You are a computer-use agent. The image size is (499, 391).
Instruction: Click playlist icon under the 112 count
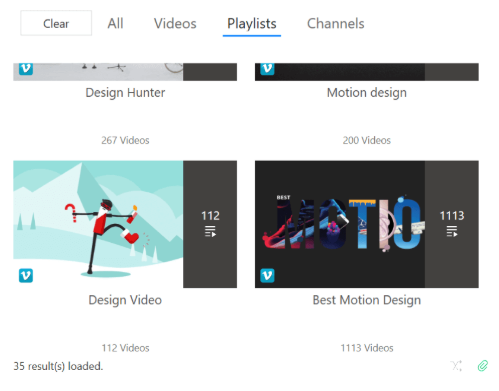pos(210,231)
